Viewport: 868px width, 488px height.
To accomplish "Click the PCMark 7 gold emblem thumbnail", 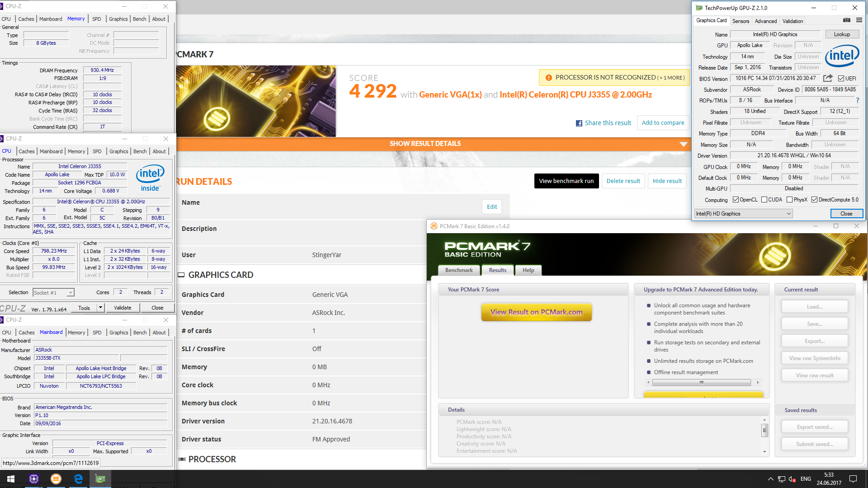I will click(256, 101).
